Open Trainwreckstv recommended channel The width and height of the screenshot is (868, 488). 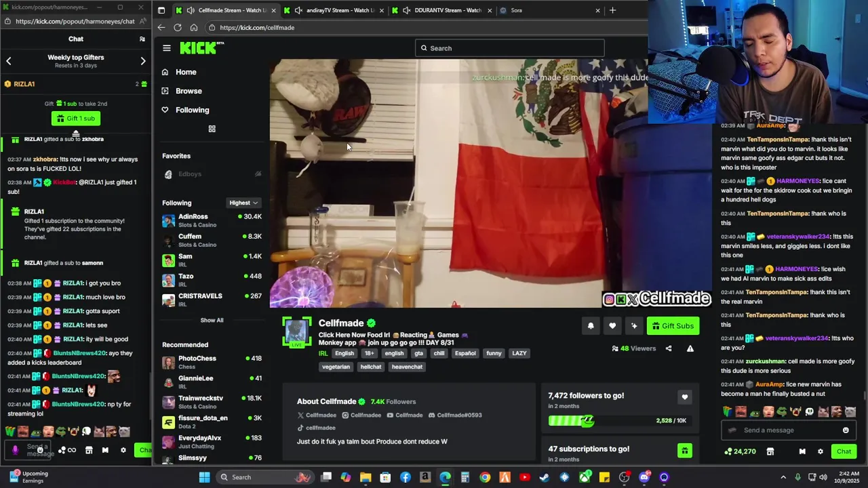point(212,402)
